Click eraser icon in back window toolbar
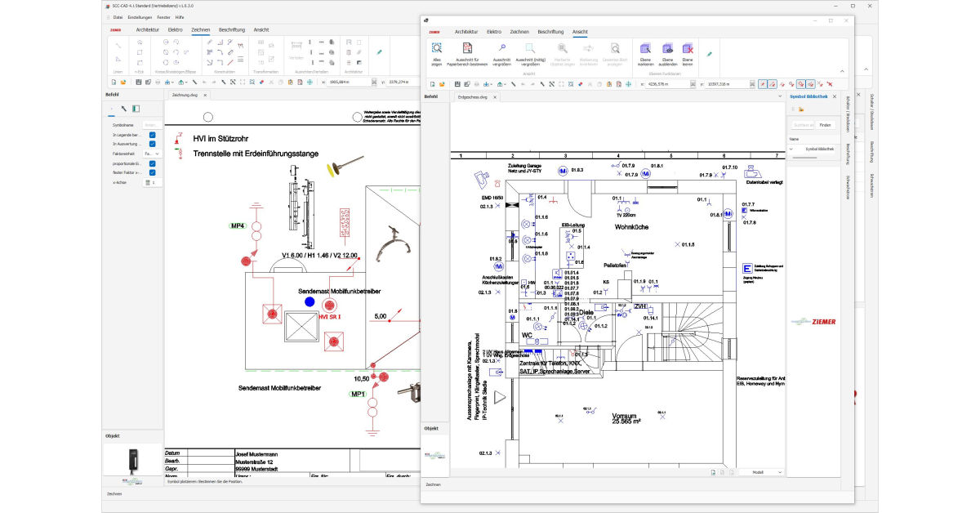Screen dimensions: 980x513 (261, 82)
